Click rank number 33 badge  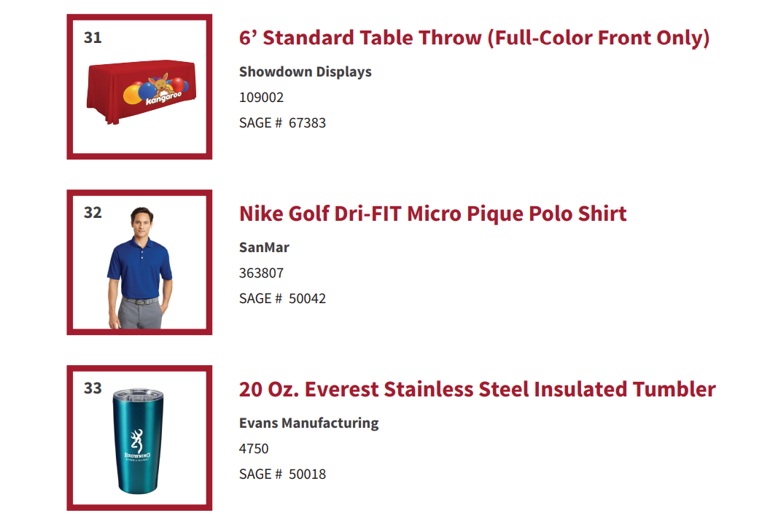click(x=93, y=388)
